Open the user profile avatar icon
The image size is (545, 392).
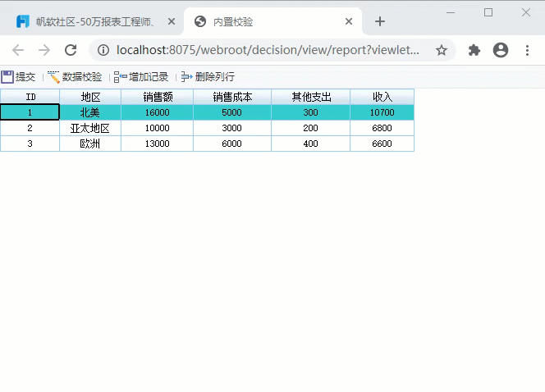click(501, 50)
